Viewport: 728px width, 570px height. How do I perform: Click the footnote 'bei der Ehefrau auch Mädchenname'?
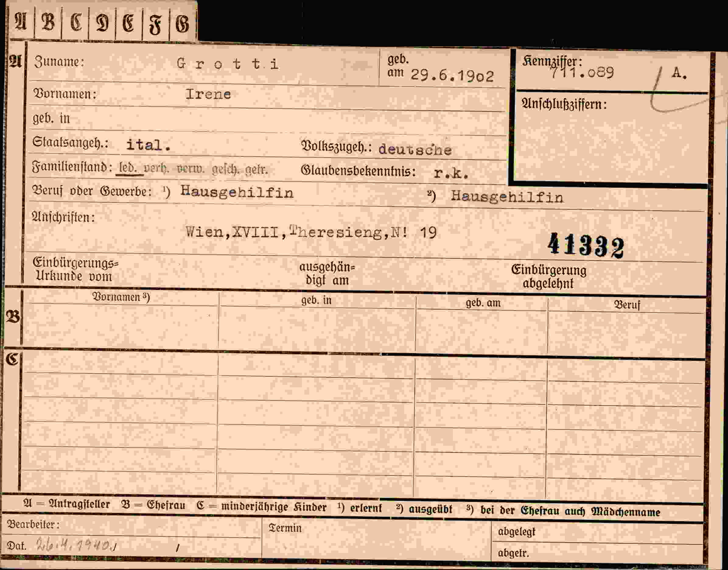click(570, 512)
